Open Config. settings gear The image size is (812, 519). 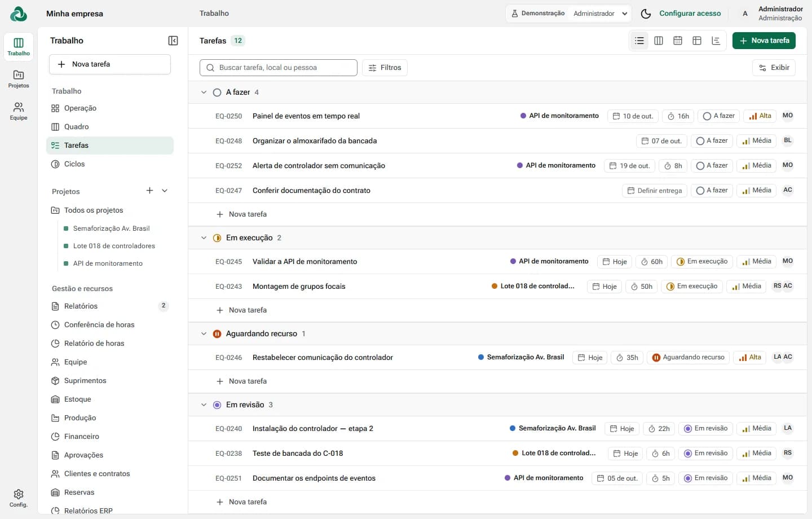(x=19, y=498)
